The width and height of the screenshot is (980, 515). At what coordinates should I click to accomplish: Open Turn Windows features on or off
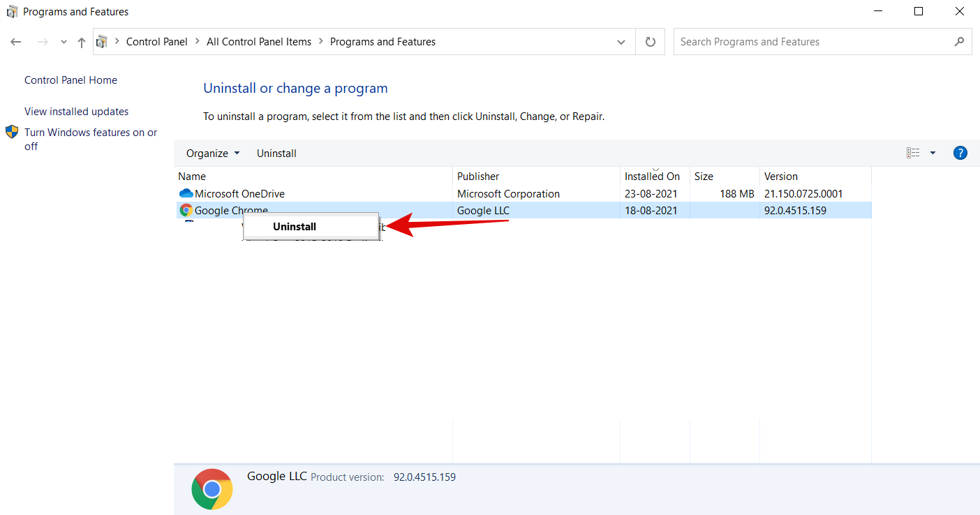(x=91, y=139)
